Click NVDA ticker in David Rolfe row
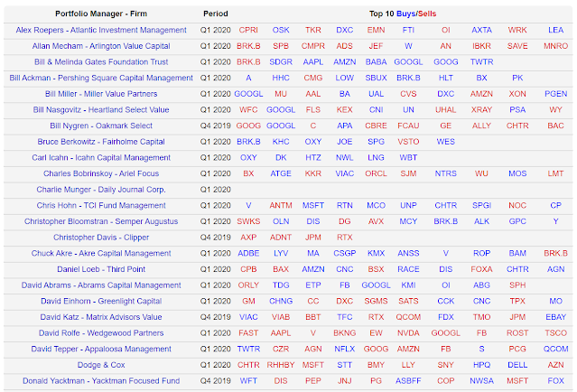The width and height of the screenshot is (577, 392). [x=408, y=333]
